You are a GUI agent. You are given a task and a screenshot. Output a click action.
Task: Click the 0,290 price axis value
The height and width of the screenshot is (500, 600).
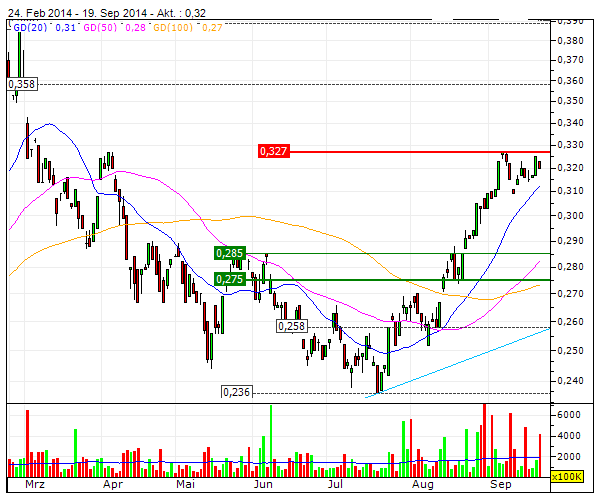coord(571,241)
